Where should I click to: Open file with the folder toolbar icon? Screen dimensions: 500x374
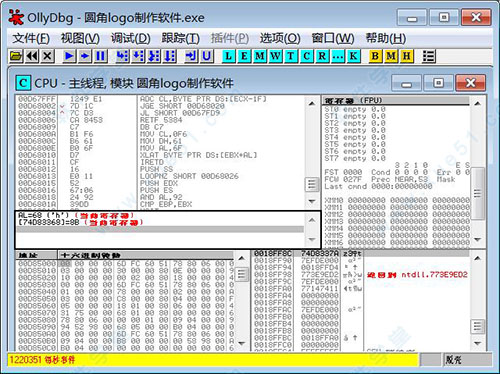16,56
